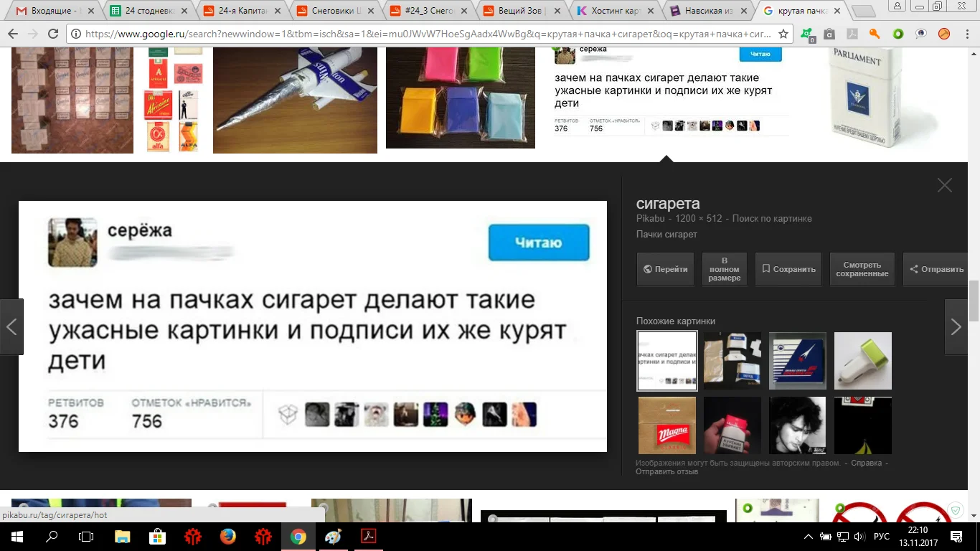The width and height of the screenshot is (980, 551).
Task: Switch to the 'Хостинг картинок' tab
Action: 614,11
